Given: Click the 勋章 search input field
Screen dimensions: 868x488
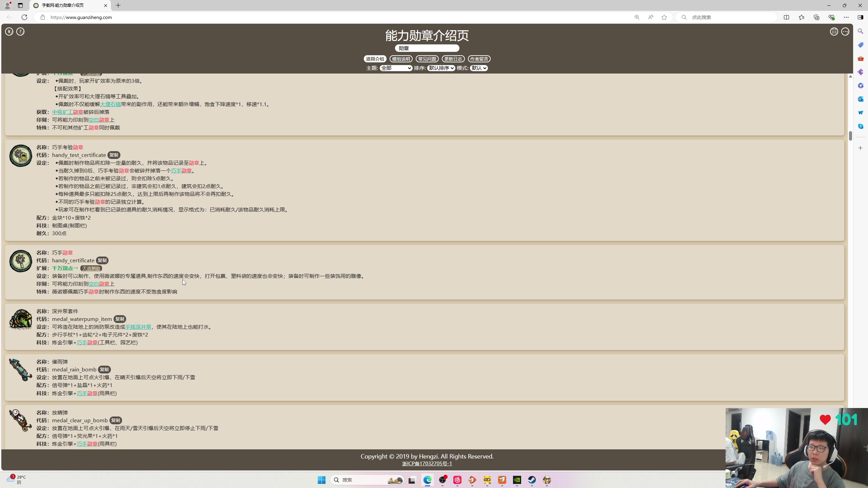Looking at the screenshot, I should pyautogui.click(x=427, y=48).
